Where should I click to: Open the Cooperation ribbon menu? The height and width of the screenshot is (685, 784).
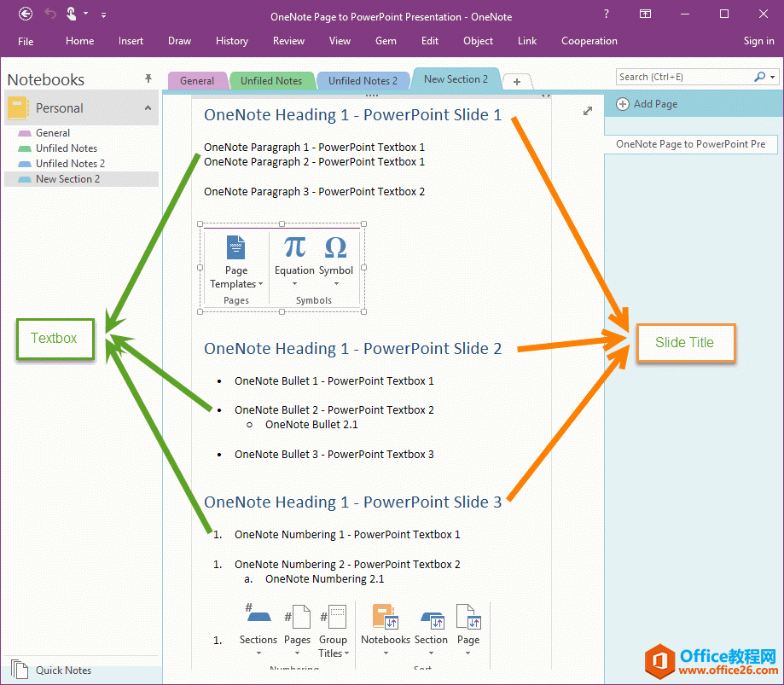click(x=589, y=40)
